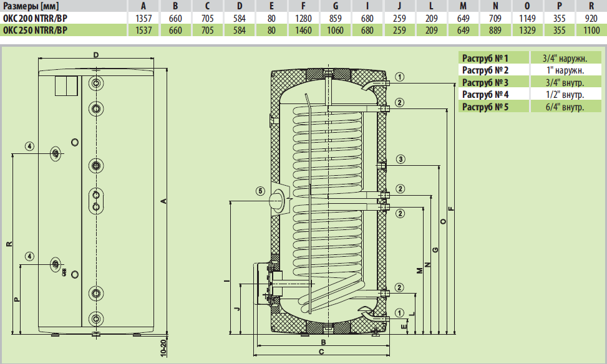Click callout circle 3 on the sectional view
Image resolution: width=607 pixels, height=364 pixels.
tap(400, 158)
